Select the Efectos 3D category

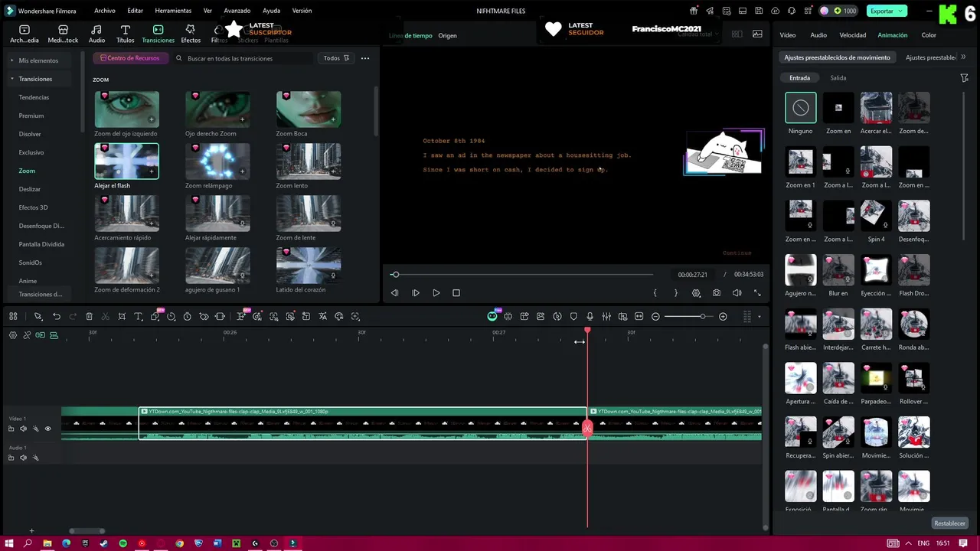34,207
